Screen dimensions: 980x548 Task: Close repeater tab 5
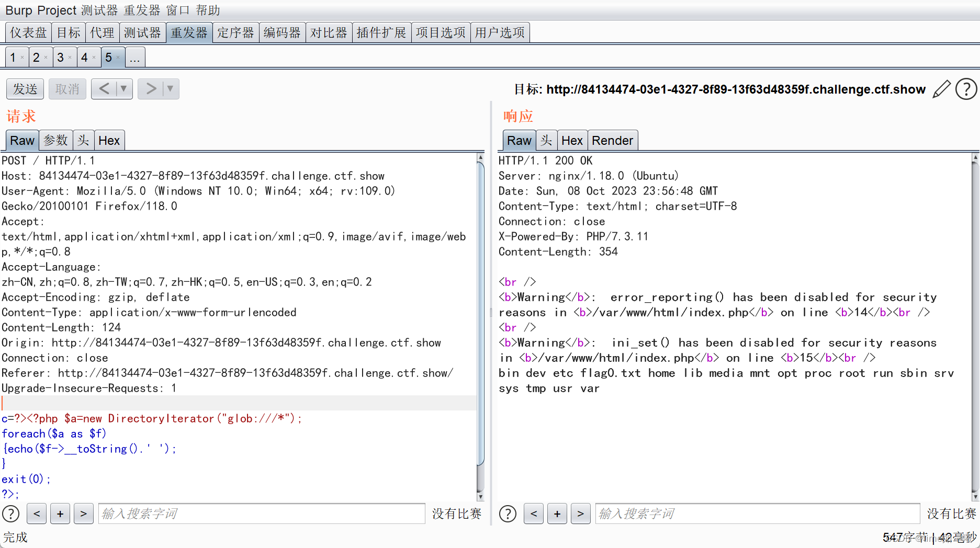[118, 58]
